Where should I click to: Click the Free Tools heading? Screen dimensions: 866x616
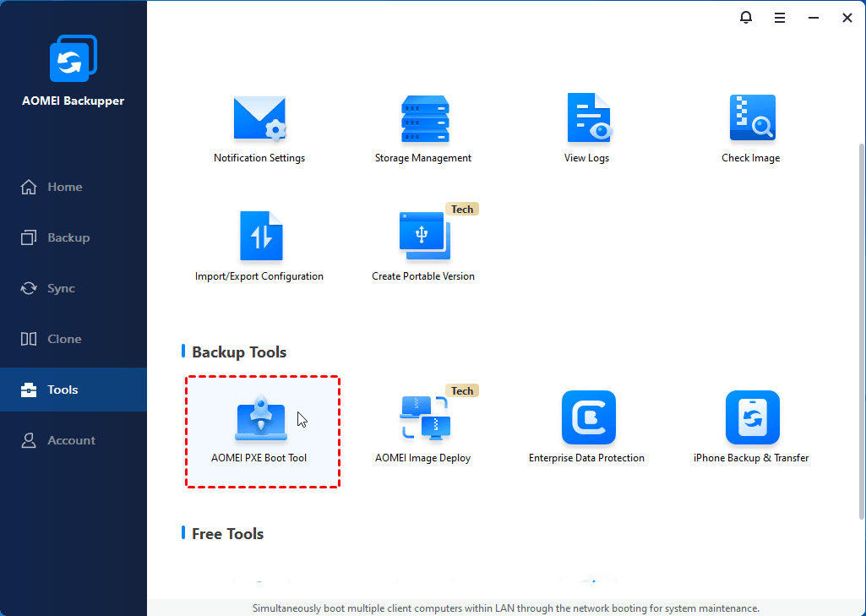[227, 534]
